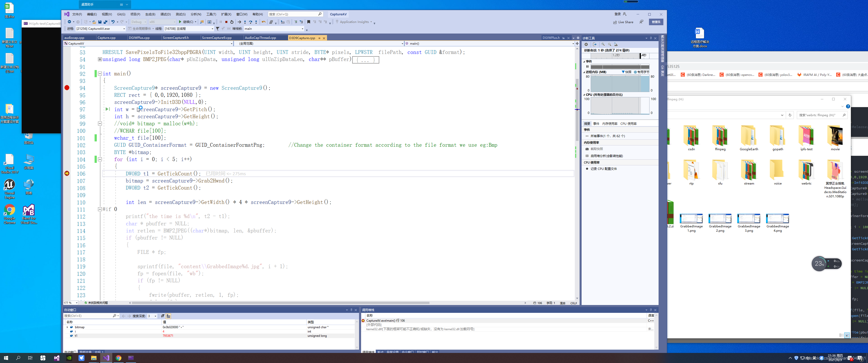Image resolution: width=868 pixels, height=363 pixels.
Task: Toggle the Private Bytes legend in memory graph
Action: click(x=642, y=72)
